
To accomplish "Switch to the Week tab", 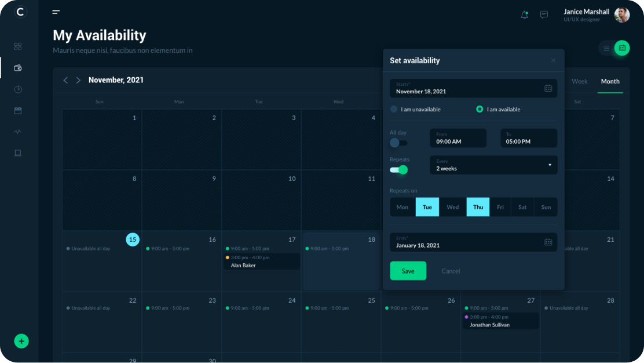I will [x=579, y=82].
